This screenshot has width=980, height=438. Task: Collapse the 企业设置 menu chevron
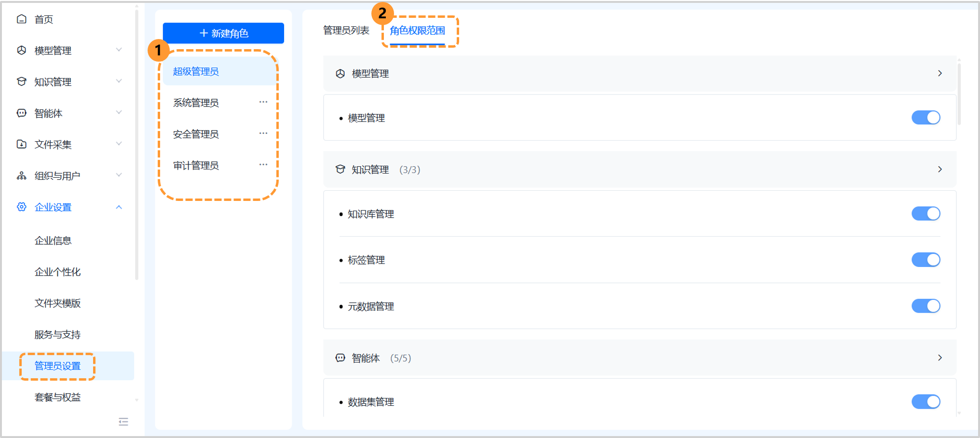tap(119, 207)
